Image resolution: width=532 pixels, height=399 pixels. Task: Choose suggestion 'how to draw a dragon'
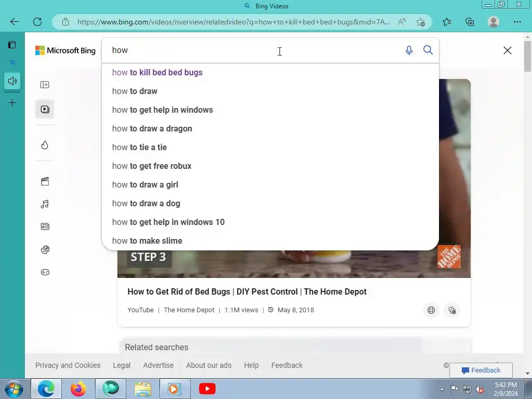click(270, 129)
